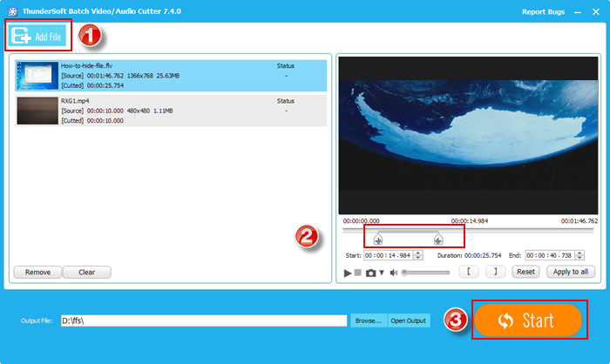Set end point with right bracket button
The width and height of the screenshot is (610, 364).
(494, 272)
